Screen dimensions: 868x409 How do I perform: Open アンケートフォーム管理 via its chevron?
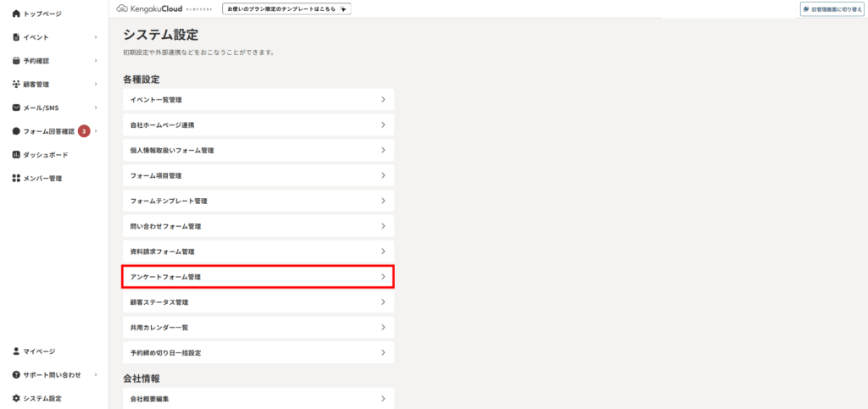383,277
